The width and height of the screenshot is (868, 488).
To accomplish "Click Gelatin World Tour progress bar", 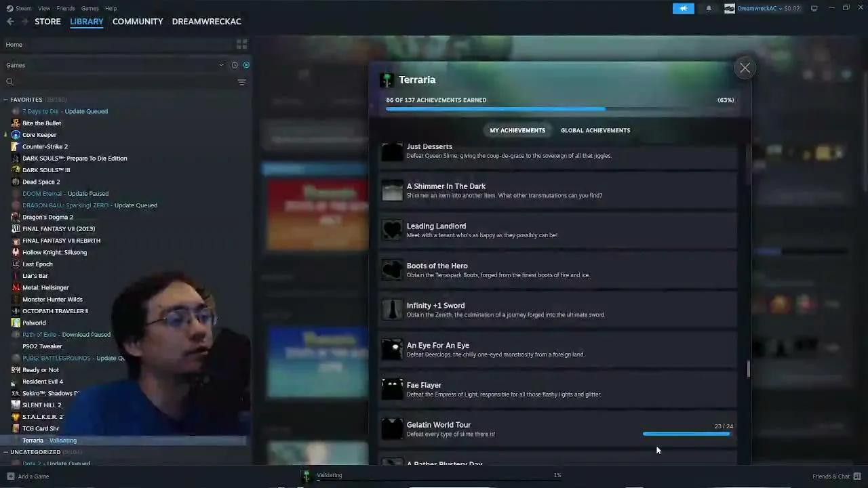I will click(688, 434).
